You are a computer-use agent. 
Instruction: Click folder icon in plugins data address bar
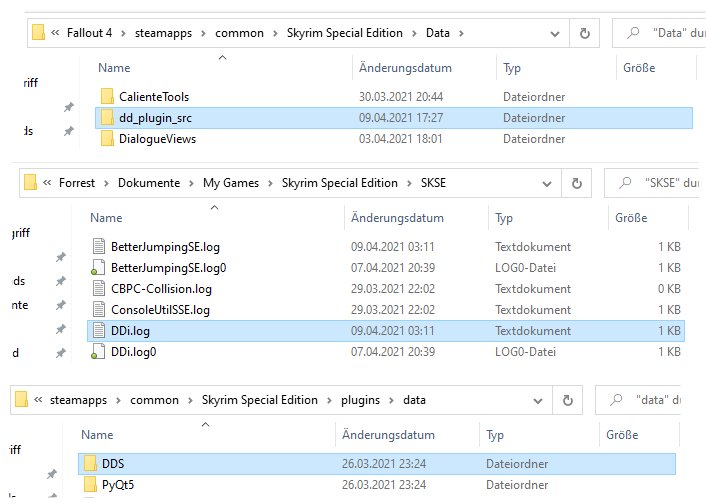(21, 400)
